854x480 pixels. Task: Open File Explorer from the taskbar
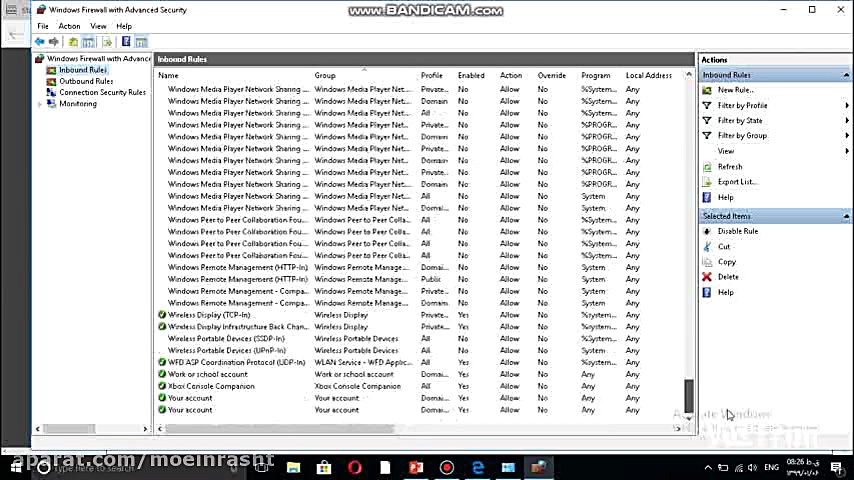(x=294, y=467)
